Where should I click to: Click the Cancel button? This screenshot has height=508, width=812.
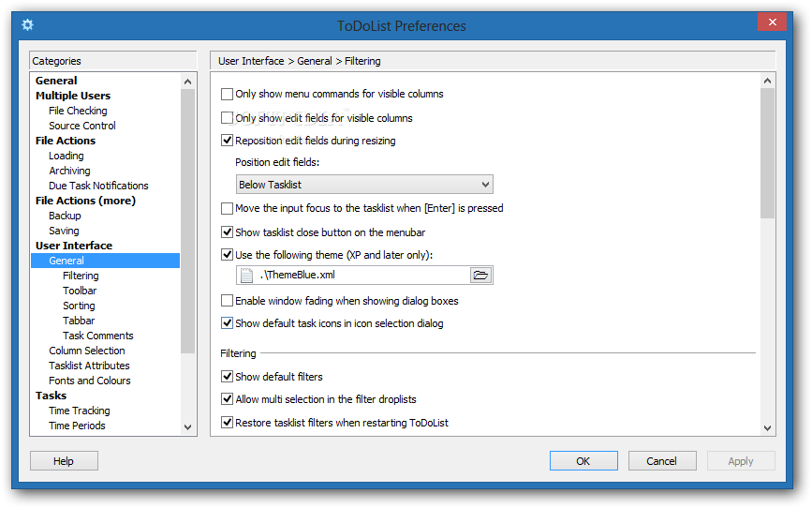[662, 461]
